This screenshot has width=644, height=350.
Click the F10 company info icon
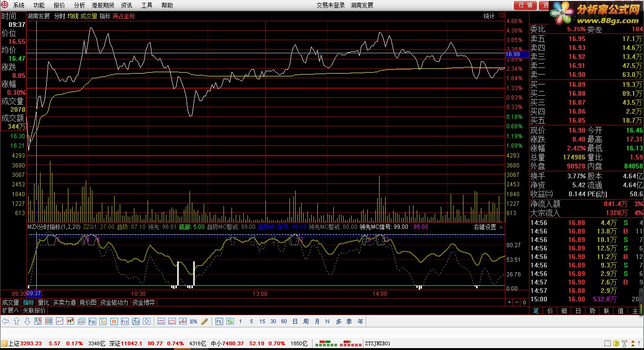pos(92,321)
